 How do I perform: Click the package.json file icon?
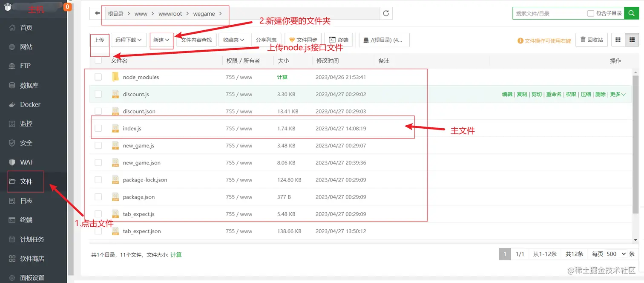coord(115,197)
